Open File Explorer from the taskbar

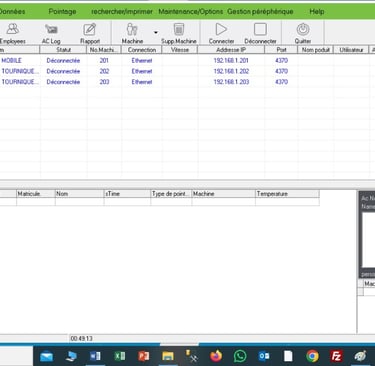point(168,356)
